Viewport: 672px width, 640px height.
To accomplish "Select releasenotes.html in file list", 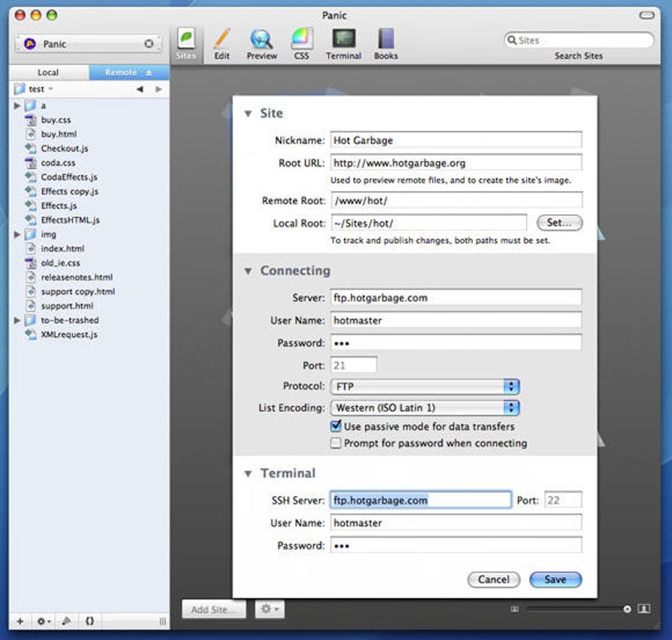I will pyautogui.click(x=76, y=277).
